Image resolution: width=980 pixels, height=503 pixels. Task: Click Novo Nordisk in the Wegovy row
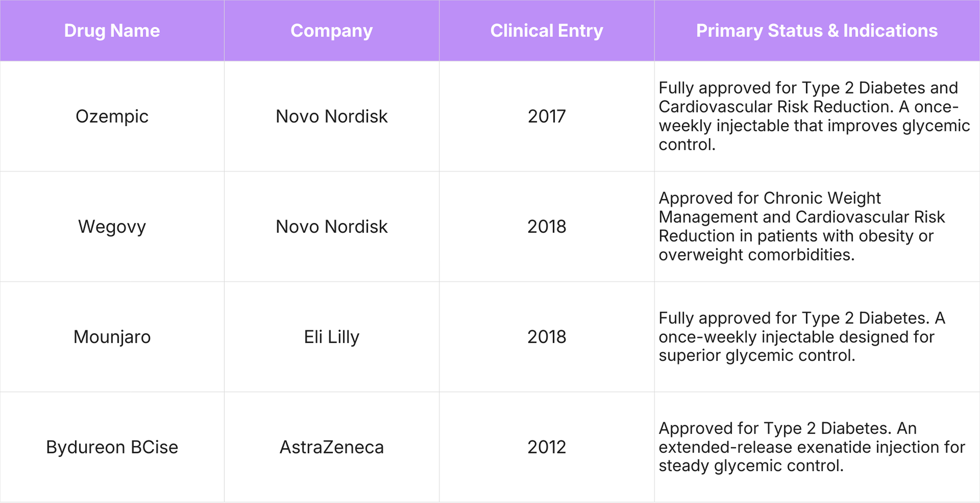click(331, 226)
